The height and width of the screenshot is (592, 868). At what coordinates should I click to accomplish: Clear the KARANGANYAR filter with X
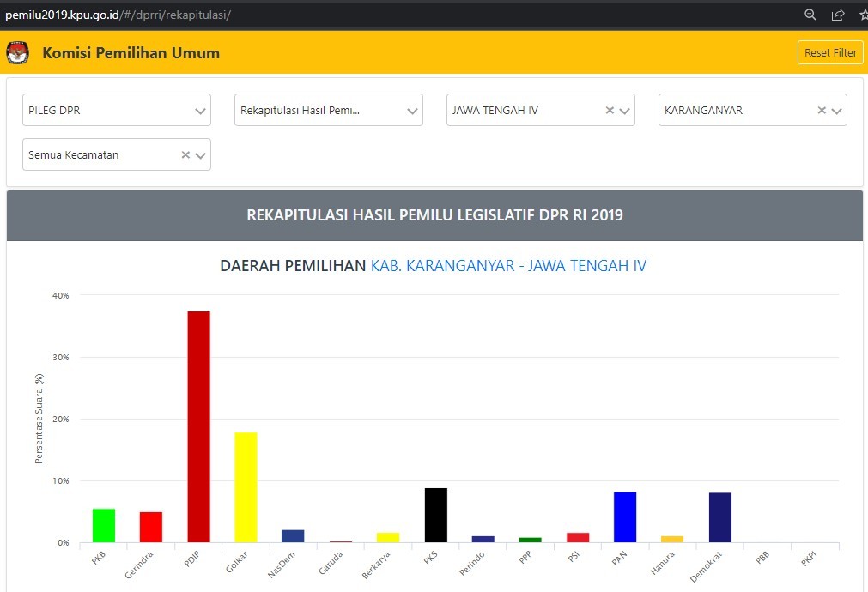(822, 111)
